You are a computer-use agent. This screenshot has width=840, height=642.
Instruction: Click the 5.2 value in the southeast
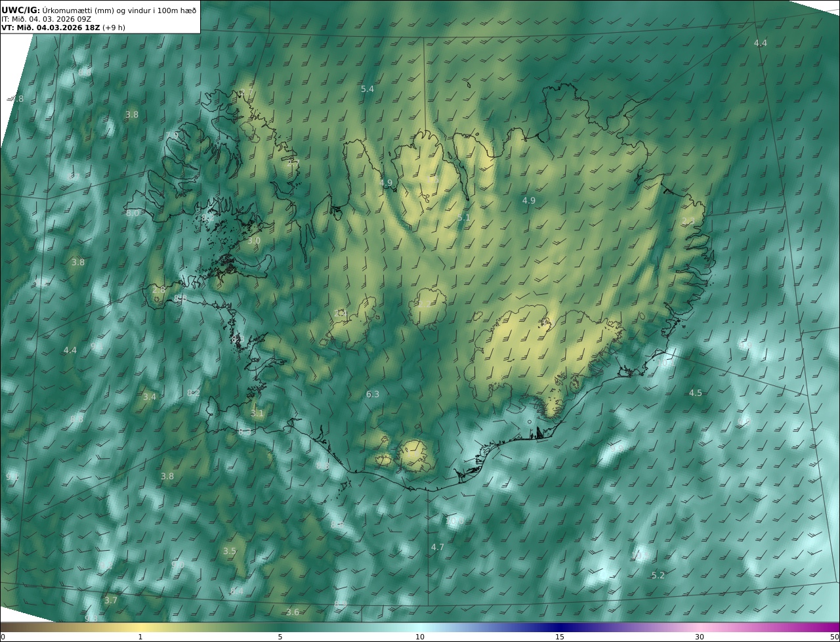[x=658, y=576]
